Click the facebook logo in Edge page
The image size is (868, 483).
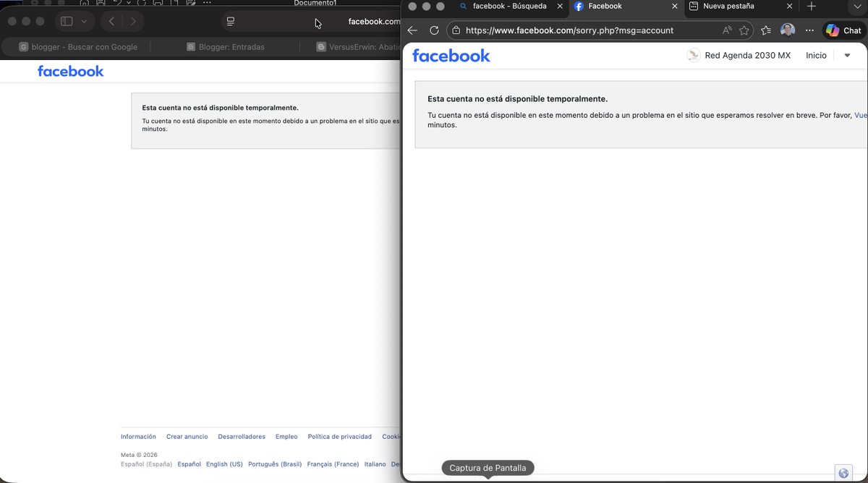click(451, 56)
